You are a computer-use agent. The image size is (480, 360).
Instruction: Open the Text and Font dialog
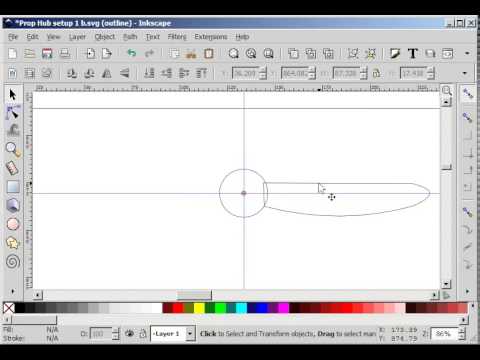(413, 54)
